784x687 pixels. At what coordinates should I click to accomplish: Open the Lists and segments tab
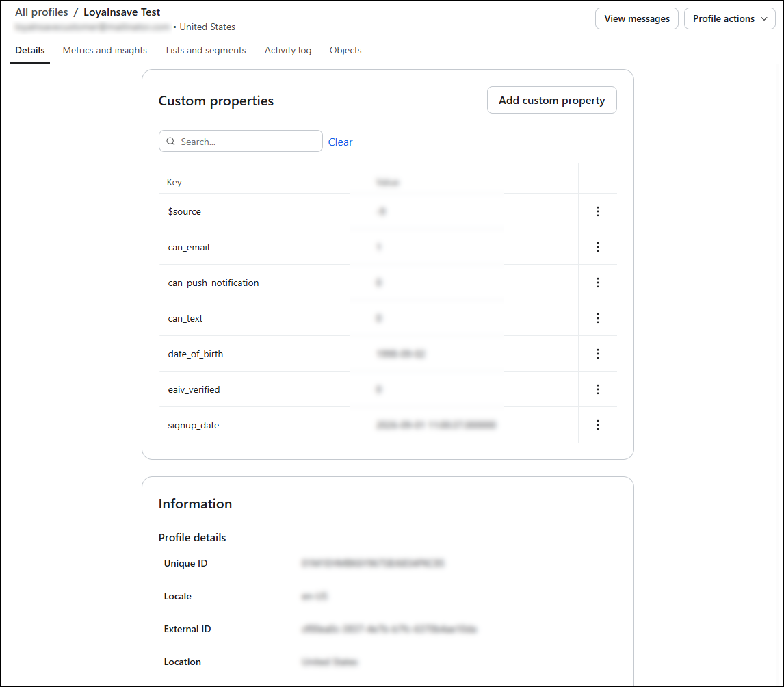tap(206, 50)
